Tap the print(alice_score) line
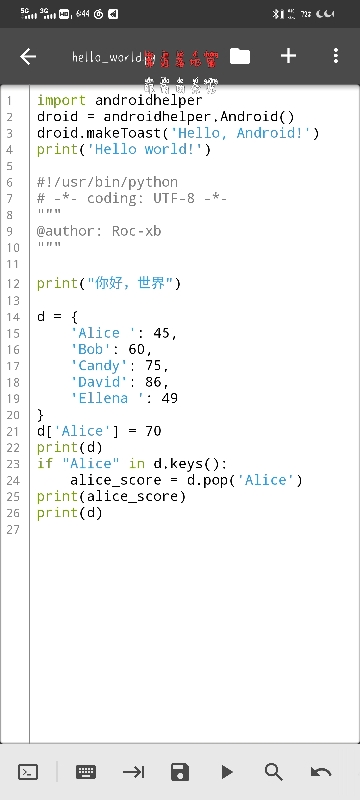360x800 pixels. pos(111,496)
